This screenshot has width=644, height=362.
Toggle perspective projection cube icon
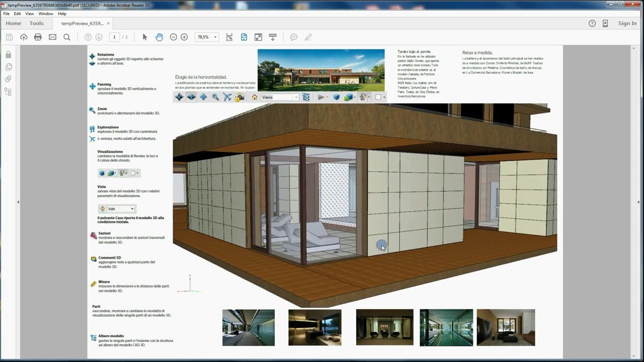point(337,97)
